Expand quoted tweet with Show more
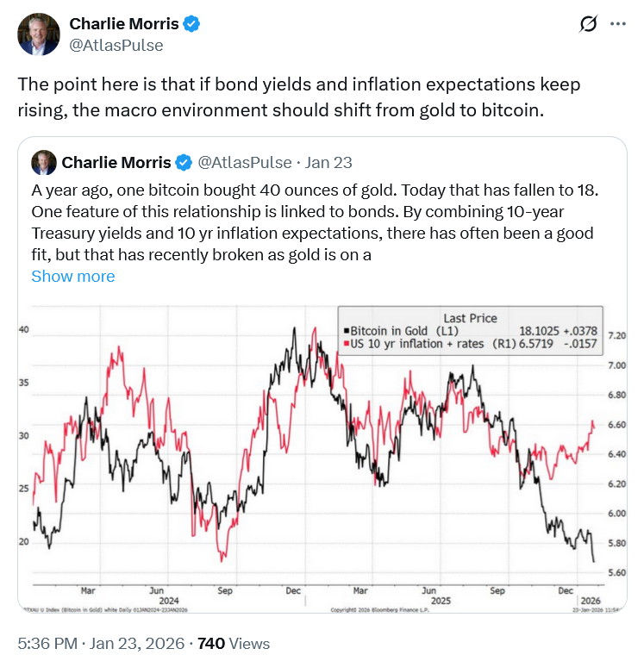Viewport: 644px width, 661px height. click(x=72, y=276)
